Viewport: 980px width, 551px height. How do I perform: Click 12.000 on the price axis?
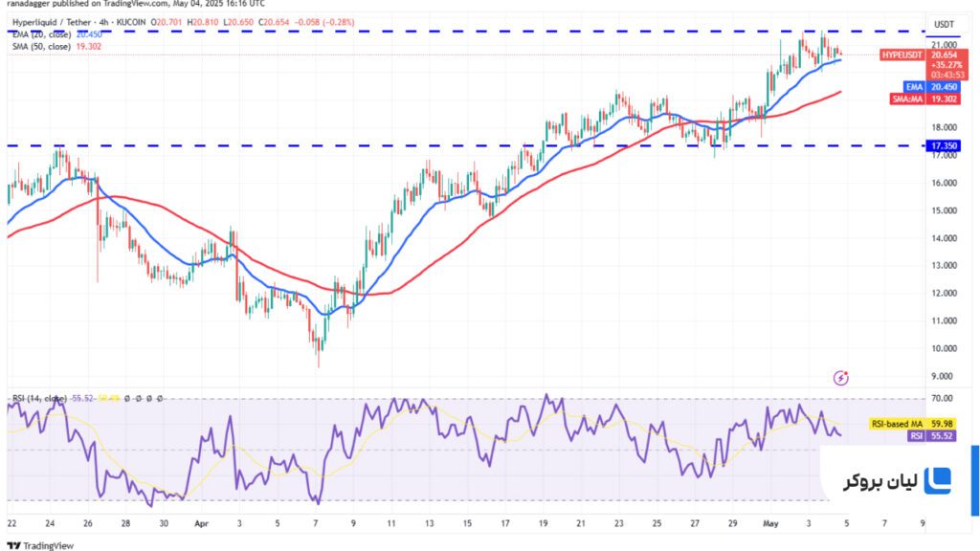click(944, 293)
